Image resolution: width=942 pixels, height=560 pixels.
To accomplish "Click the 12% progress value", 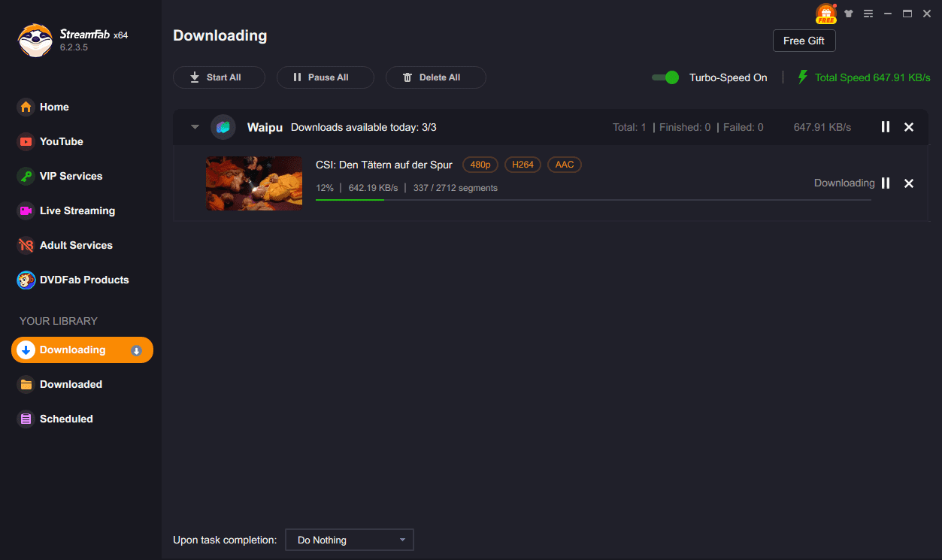I will click(x=325, y=188).
